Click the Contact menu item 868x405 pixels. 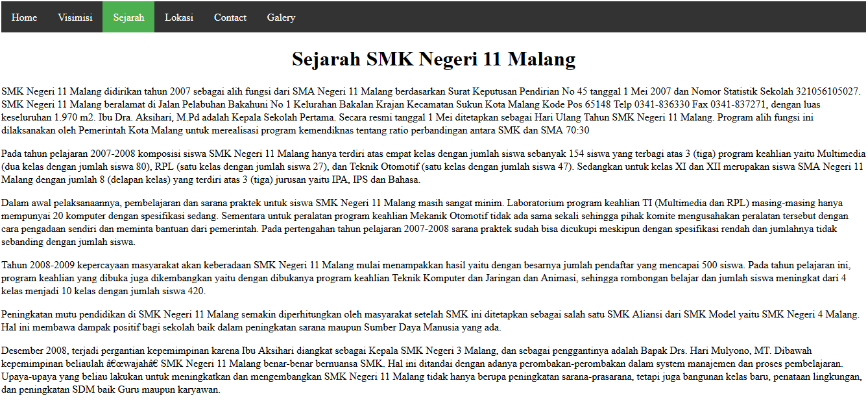(230, 17)
